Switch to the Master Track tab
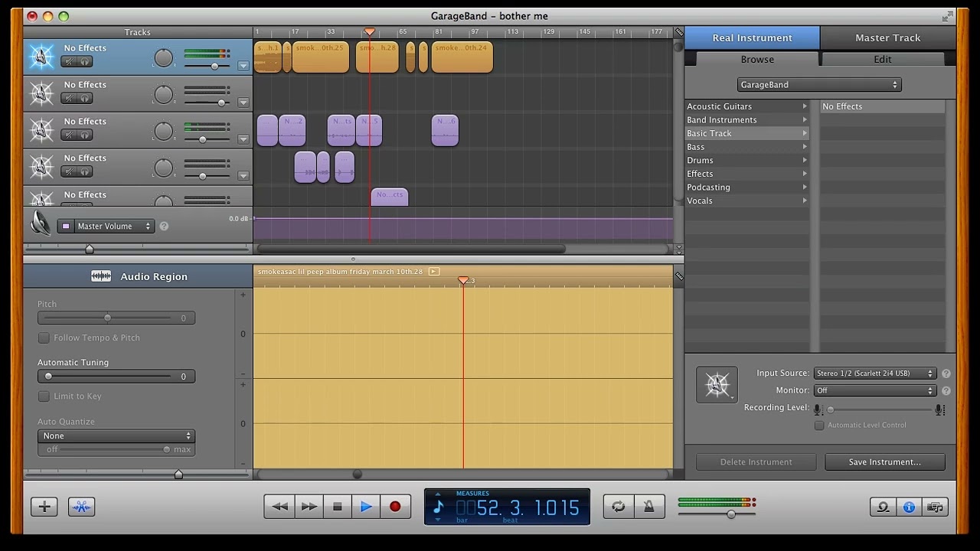Screen dimensions: 980x551 [888, 37]
